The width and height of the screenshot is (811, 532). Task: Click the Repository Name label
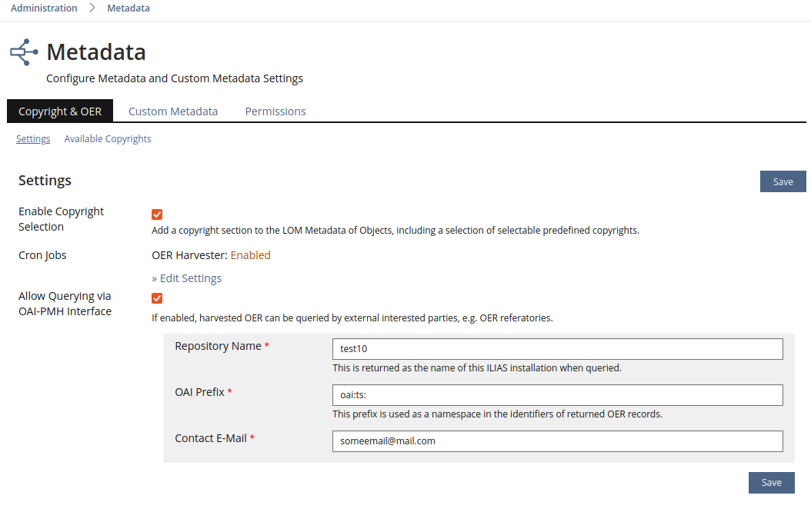[x=218, y=346]
